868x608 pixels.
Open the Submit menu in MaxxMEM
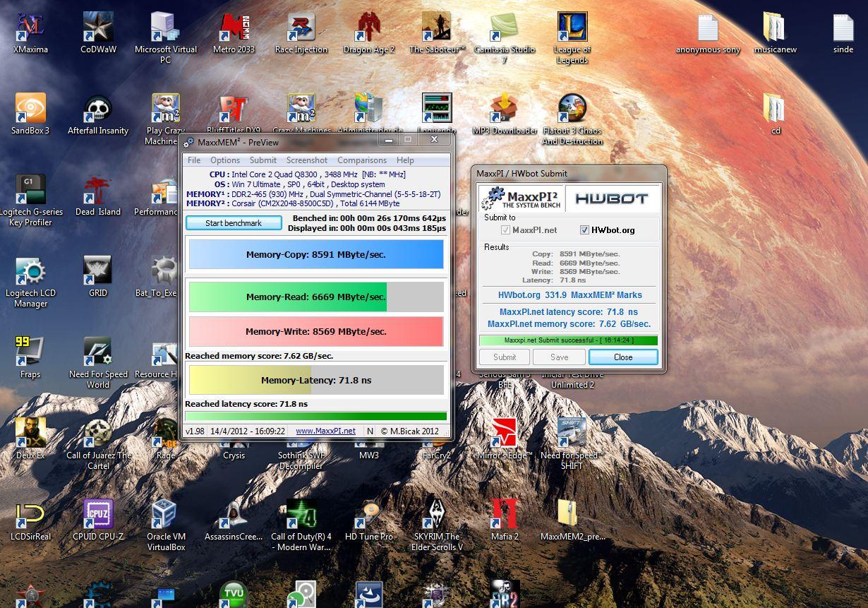click(x=263, y=160)
